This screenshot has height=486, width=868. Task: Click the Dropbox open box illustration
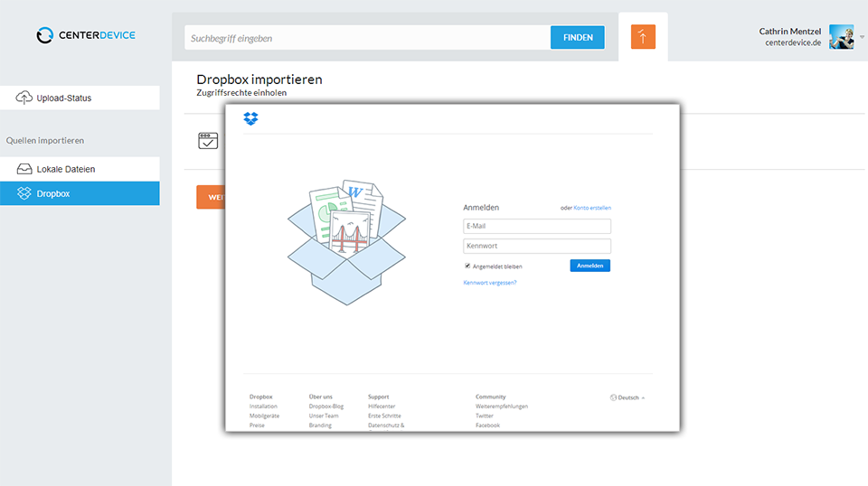point(346,242)
